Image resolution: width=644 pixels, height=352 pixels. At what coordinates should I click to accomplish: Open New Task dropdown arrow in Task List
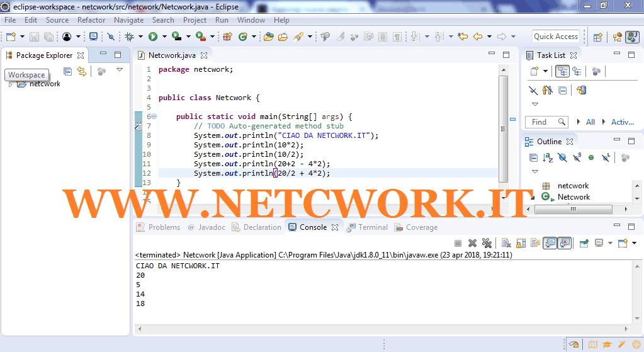tap(545, 71)
